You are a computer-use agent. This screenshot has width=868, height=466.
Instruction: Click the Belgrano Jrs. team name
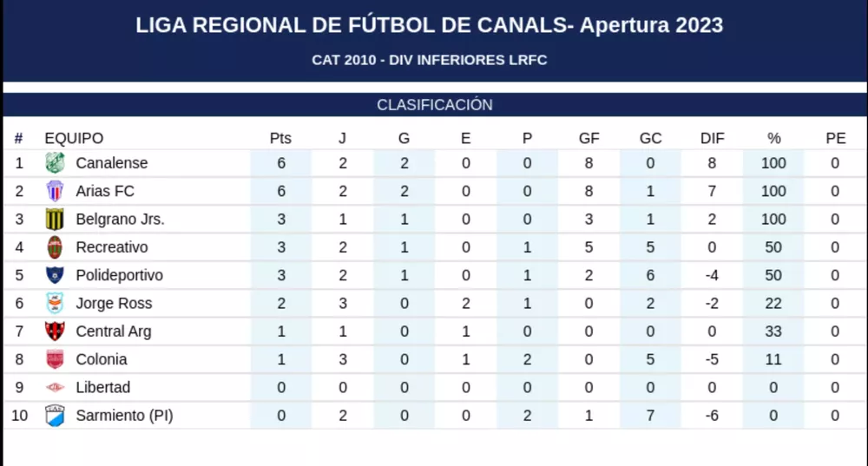click(x=120, y=220)
